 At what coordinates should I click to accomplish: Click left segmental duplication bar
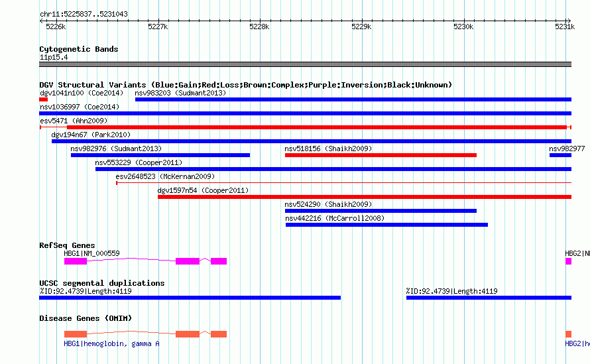[190, 298]
